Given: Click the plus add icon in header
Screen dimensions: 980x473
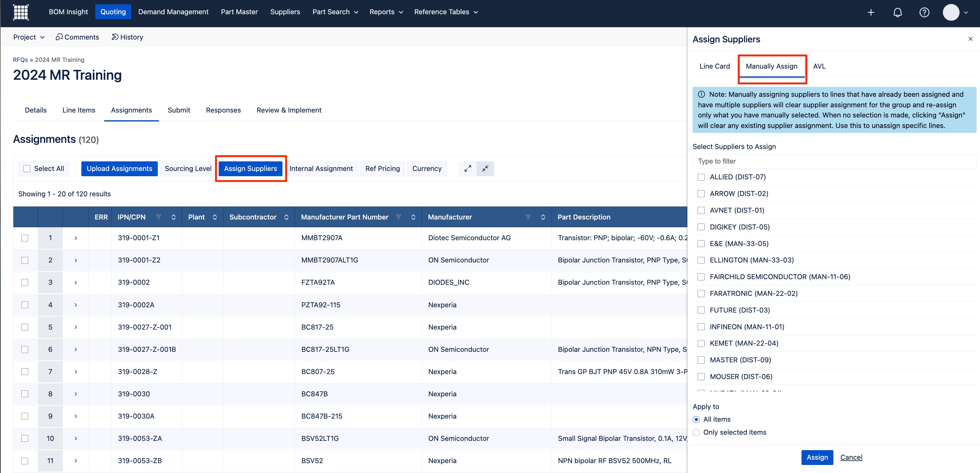Looking at the screenshot, I should pos(871,12).
